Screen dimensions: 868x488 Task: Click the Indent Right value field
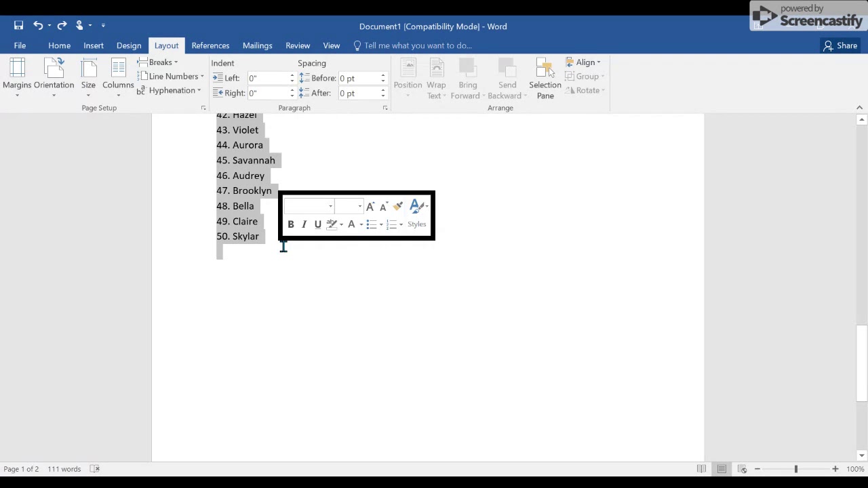pos(267,93)
